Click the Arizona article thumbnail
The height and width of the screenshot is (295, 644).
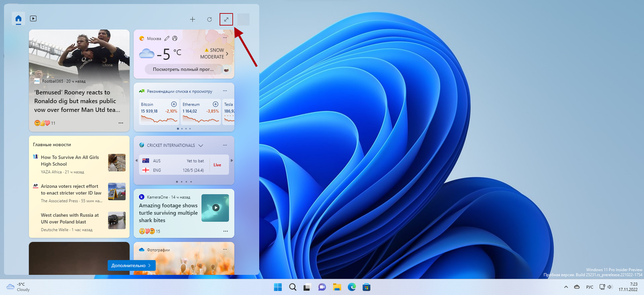click(116, 191)
